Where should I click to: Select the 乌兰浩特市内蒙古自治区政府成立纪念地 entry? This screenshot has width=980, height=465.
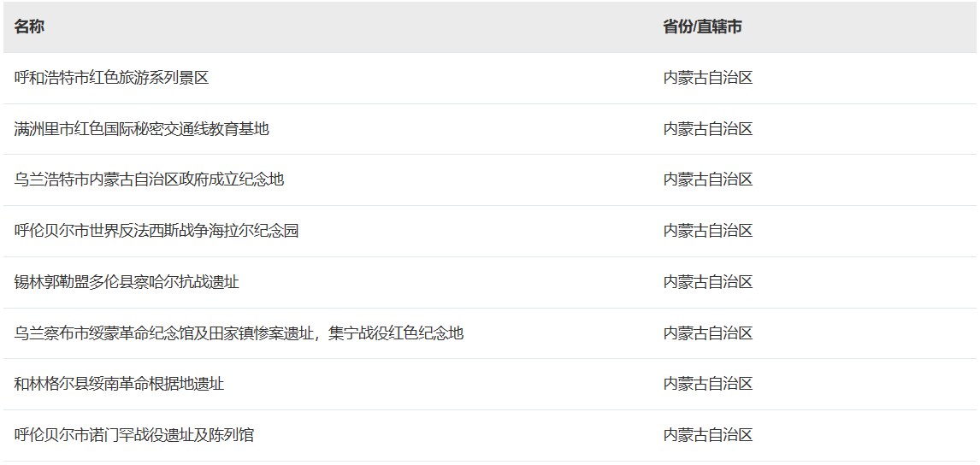click(149, 180)
